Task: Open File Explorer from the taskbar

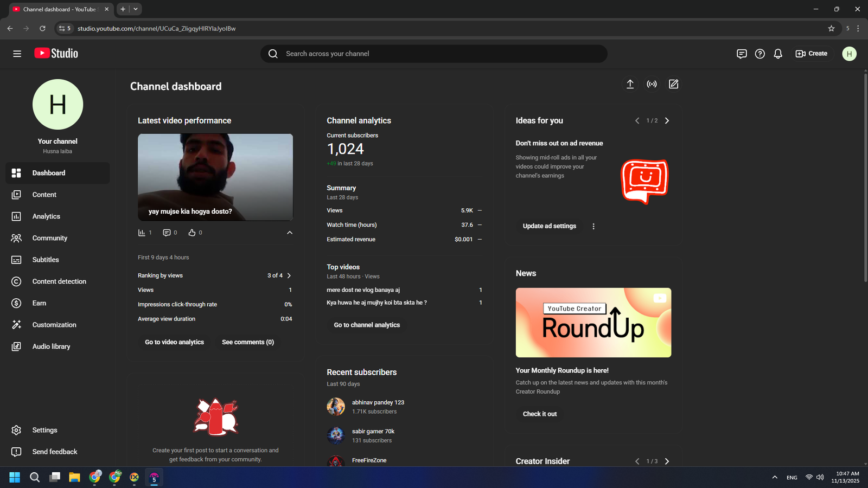Action: (x=74, y=477)
